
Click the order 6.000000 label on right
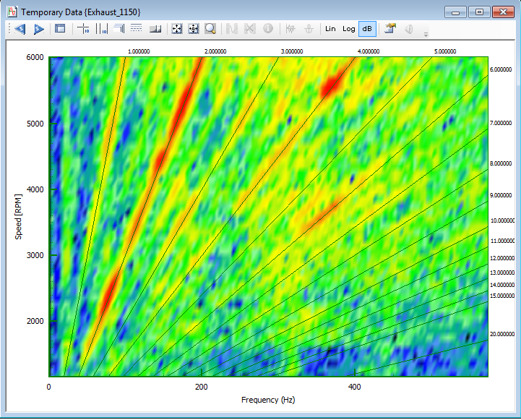point(501,69)
